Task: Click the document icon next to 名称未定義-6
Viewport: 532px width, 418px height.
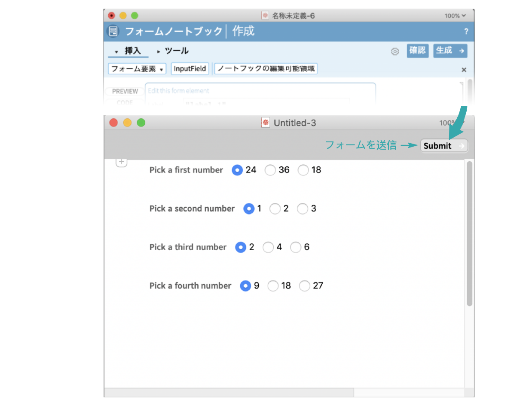Action: (x=265, y=15)
